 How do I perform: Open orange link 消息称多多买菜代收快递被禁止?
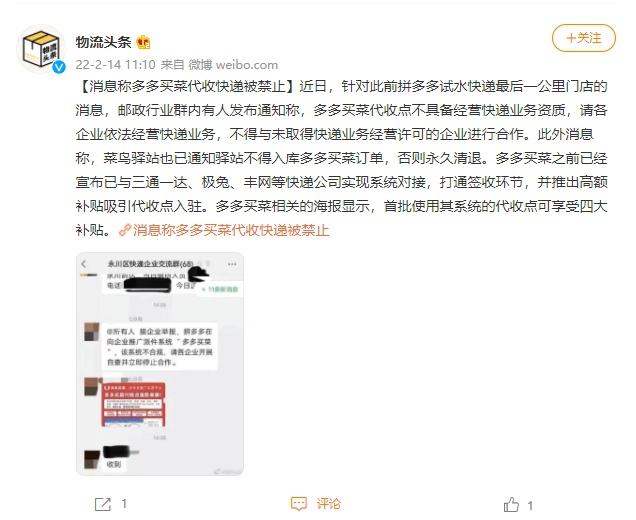tap(231, 230)
